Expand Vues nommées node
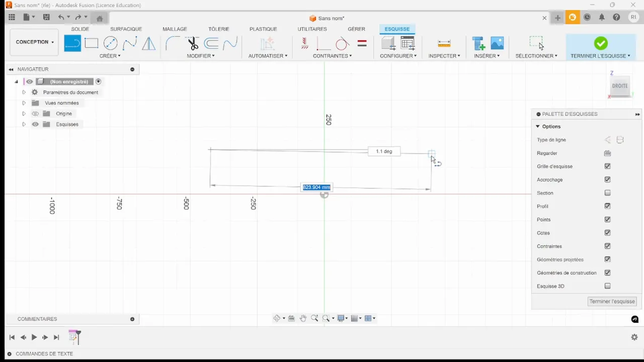The height and width of the screenshot is (362, 644). click(24, 103)
